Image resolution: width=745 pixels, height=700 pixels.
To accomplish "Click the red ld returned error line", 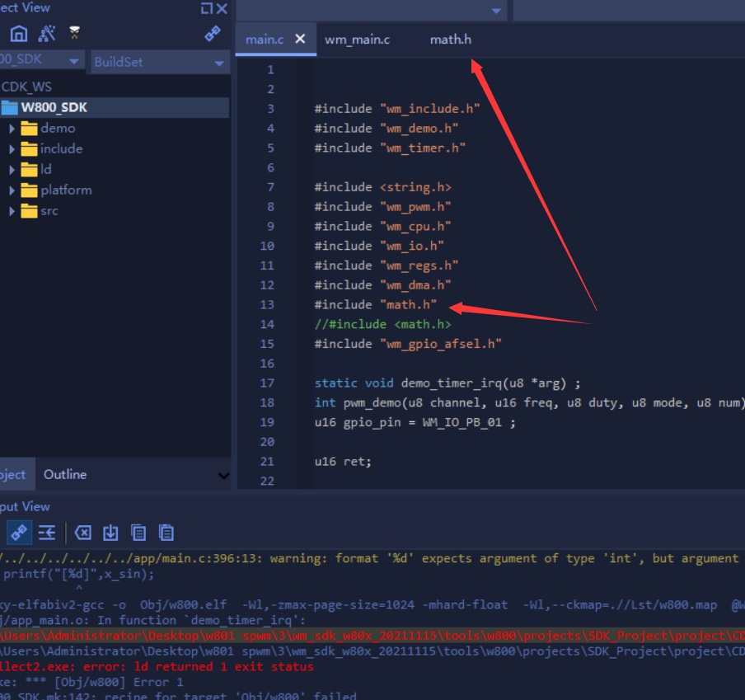I will coord(157,666).
